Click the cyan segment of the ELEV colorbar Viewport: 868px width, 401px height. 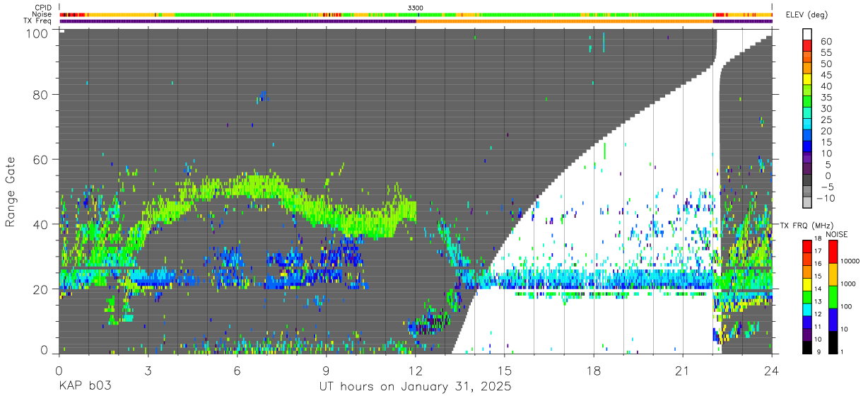coord(807,124)
